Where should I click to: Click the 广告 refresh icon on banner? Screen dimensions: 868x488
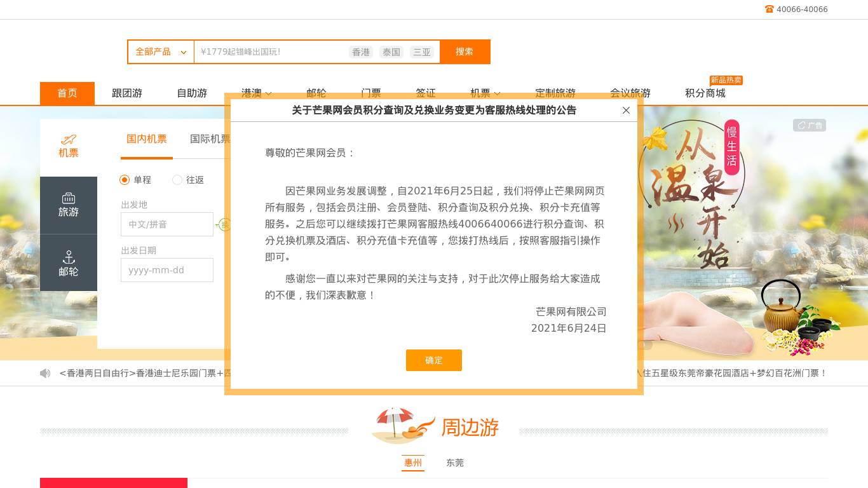(802, 125)
